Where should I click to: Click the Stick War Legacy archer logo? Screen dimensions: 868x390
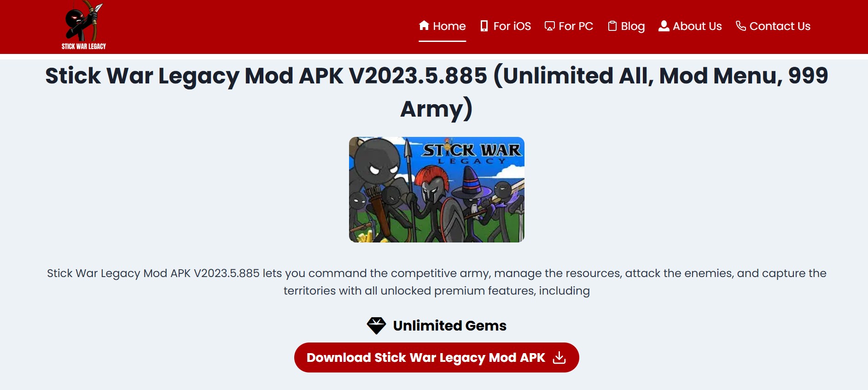tap(84, 25)
